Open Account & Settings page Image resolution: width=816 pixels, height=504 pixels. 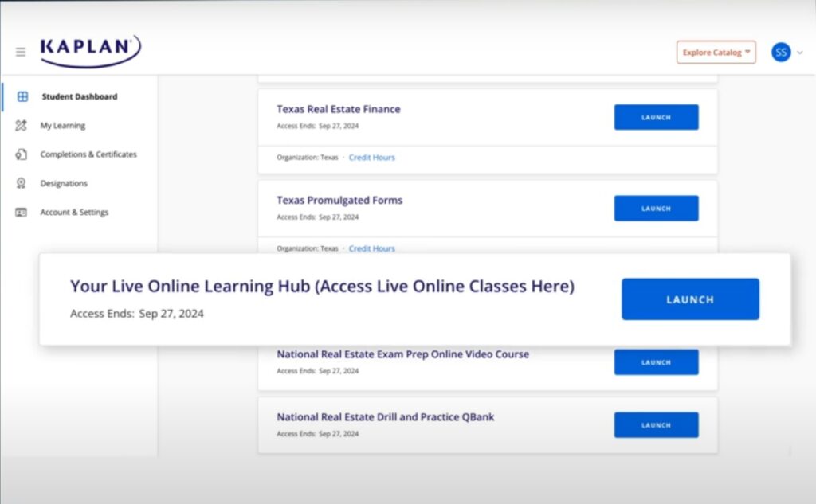[74, 213]
